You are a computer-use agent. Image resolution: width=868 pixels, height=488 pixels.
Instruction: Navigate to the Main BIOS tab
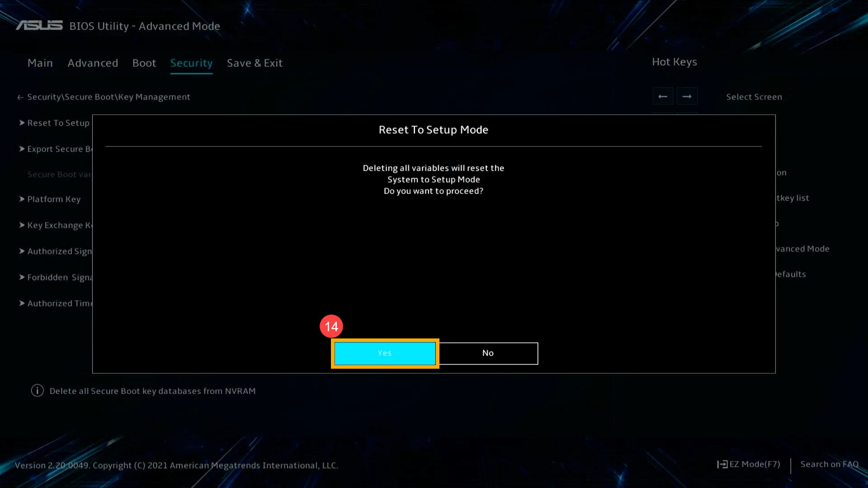pos(40,62)
